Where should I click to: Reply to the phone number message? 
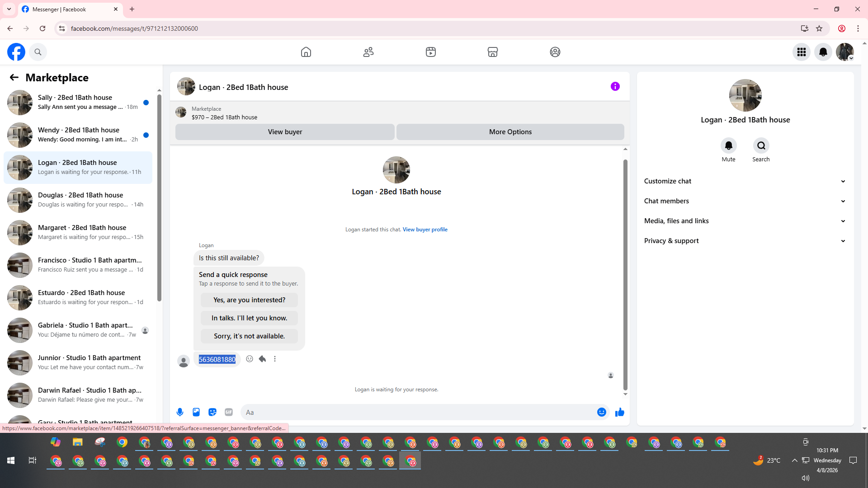tap(262, 359)
